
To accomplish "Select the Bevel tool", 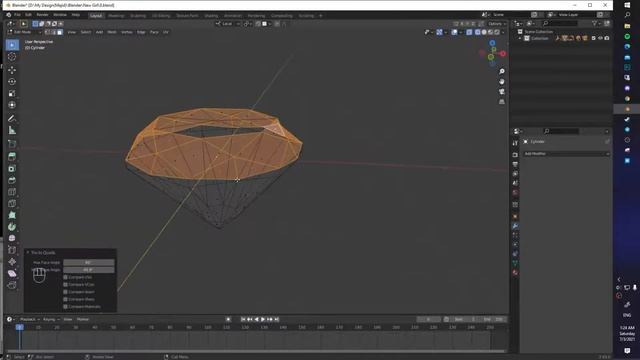I will pos(12,180).
